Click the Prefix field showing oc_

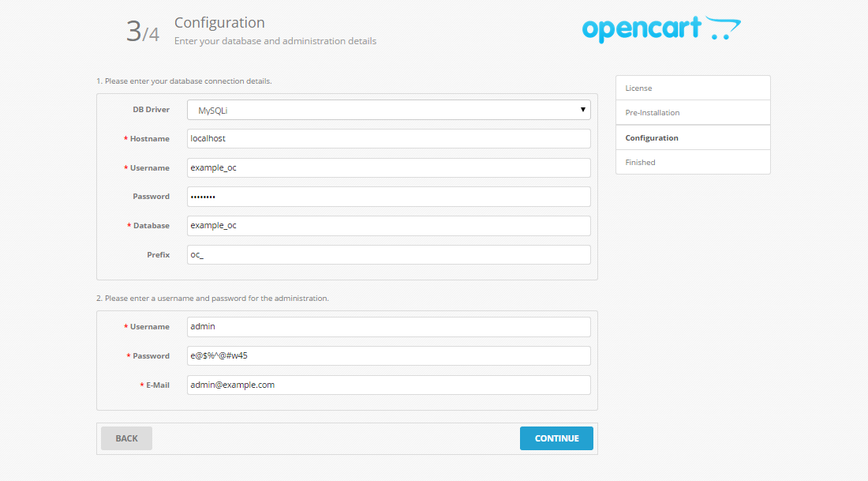pyautogui.click(x=388, y=254)
